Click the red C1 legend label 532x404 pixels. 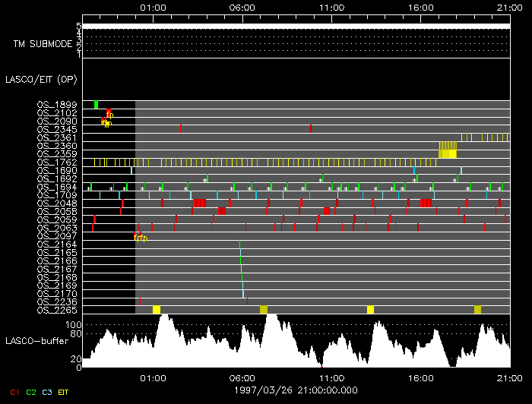[14, 392]
